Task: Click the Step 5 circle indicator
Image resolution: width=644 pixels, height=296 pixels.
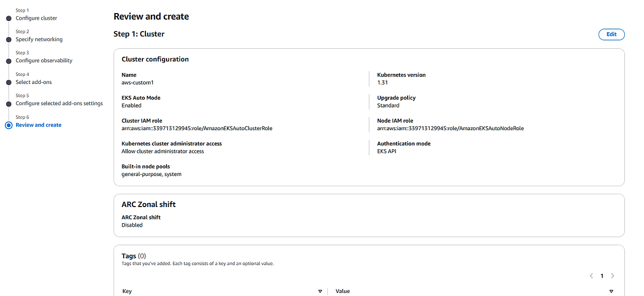Action: tap(9, 104)
